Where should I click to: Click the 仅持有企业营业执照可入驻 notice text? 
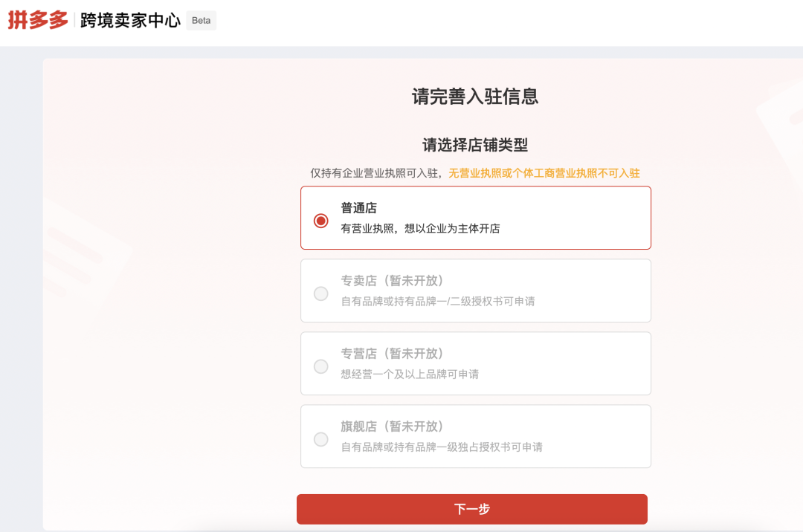pos(376,173)
